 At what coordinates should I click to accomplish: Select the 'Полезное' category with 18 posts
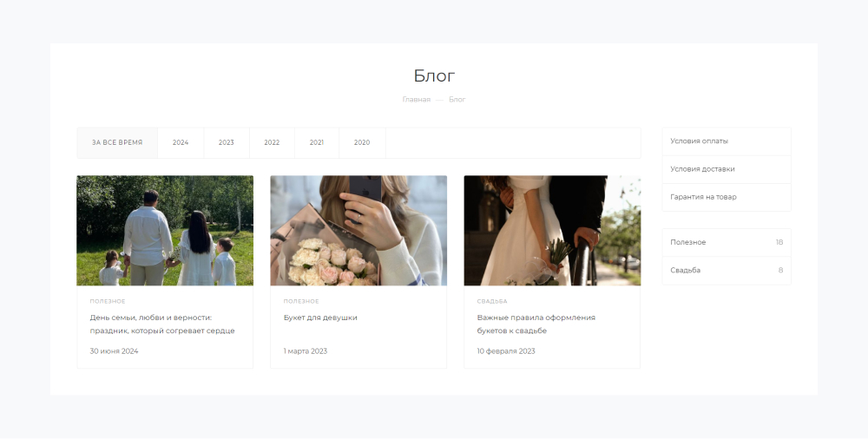click(688, 242)
